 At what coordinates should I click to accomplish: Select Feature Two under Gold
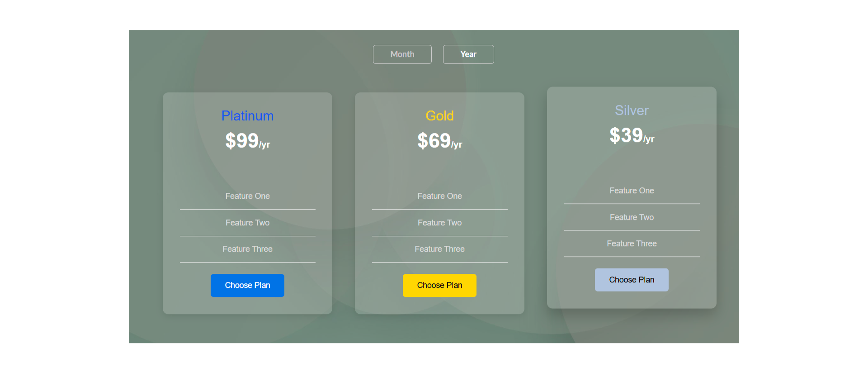coord(439,223)
